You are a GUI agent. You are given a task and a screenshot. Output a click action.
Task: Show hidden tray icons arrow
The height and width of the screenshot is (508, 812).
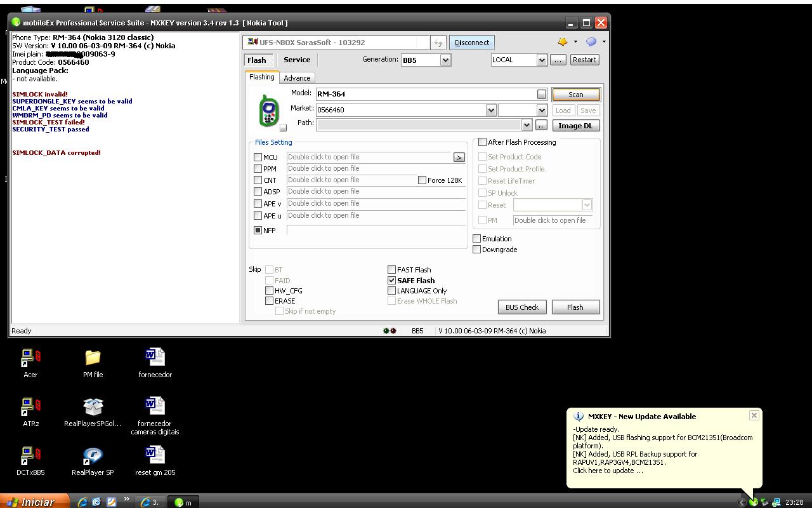(742, 502)
